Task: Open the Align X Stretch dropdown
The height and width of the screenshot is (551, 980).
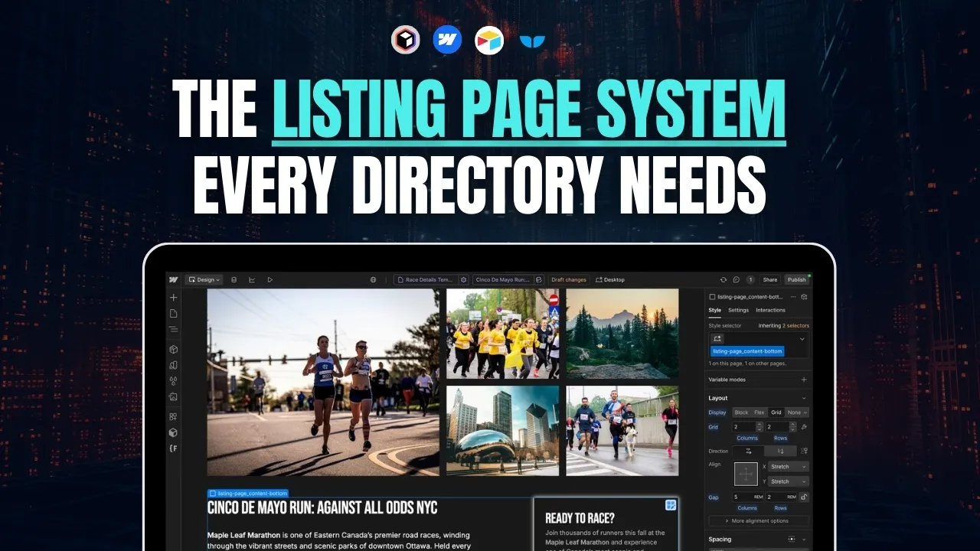Action: coord(788,466)
